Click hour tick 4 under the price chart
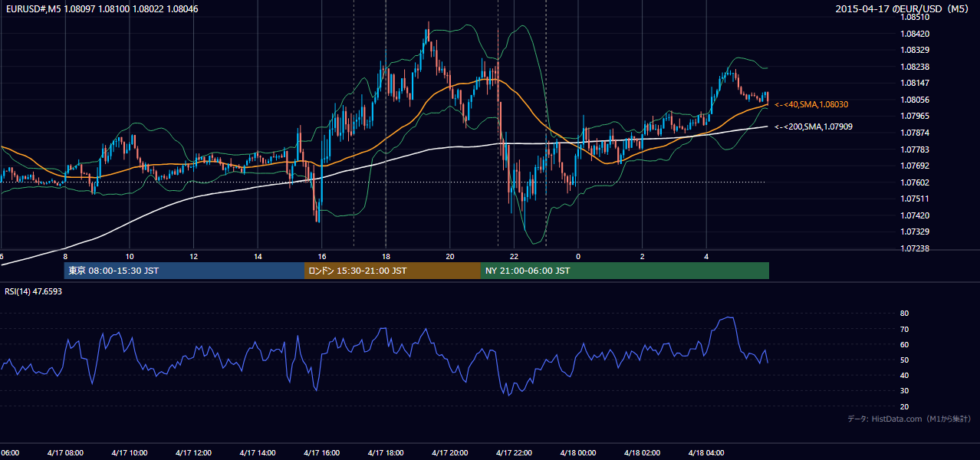The image size is (980, 460). (x=706, y=256)
